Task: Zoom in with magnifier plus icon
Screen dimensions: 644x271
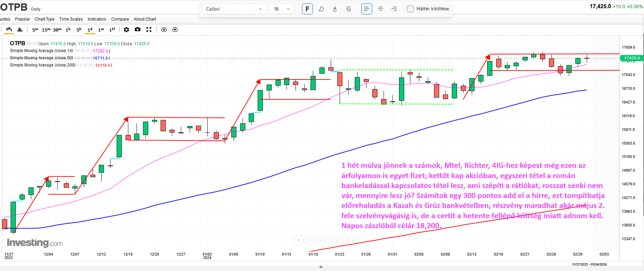Action: 309,241
